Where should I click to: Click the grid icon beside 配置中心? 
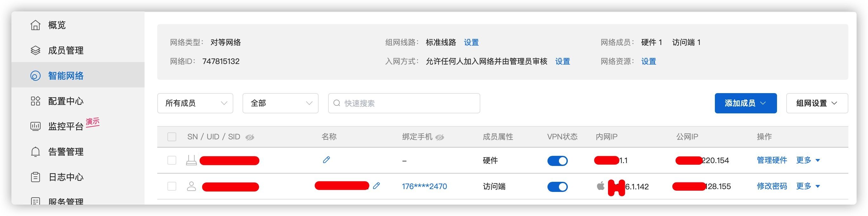tap(36, 101)
